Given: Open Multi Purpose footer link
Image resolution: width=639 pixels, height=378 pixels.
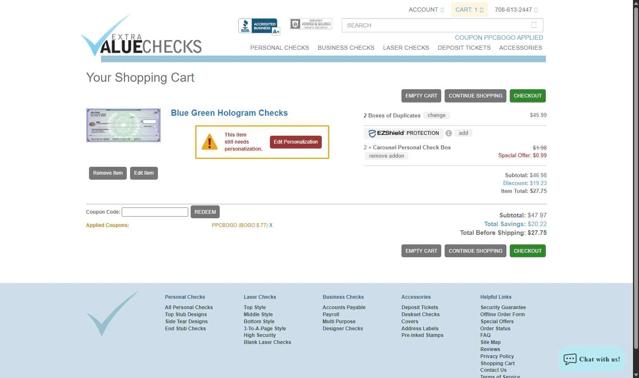Looking at the screenshot, I should pyautogui.click(x=339, y=321).
